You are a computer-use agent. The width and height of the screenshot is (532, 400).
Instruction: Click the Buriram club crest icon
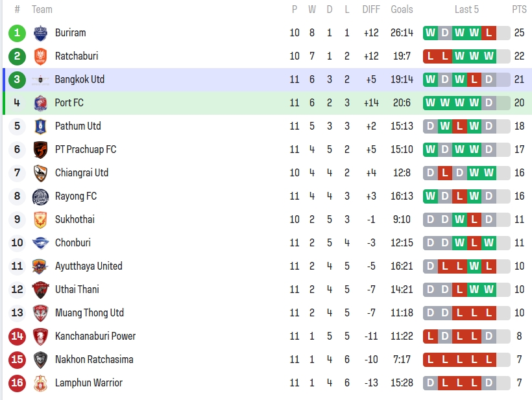(40, 33)
